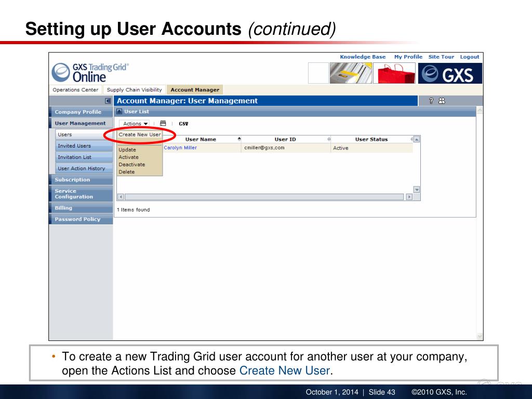This screenshot has width=532, height=399.
Task: Click the print icon in User List toolbar
Action: click(x=163, y=124)
